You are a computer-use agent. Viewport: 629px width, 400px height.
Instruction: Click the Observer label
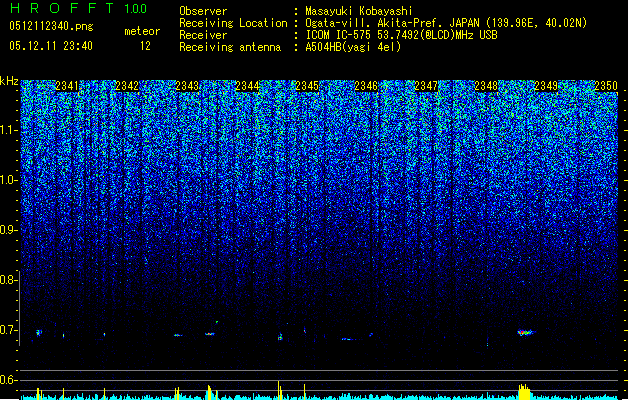(x=203, y=11)
